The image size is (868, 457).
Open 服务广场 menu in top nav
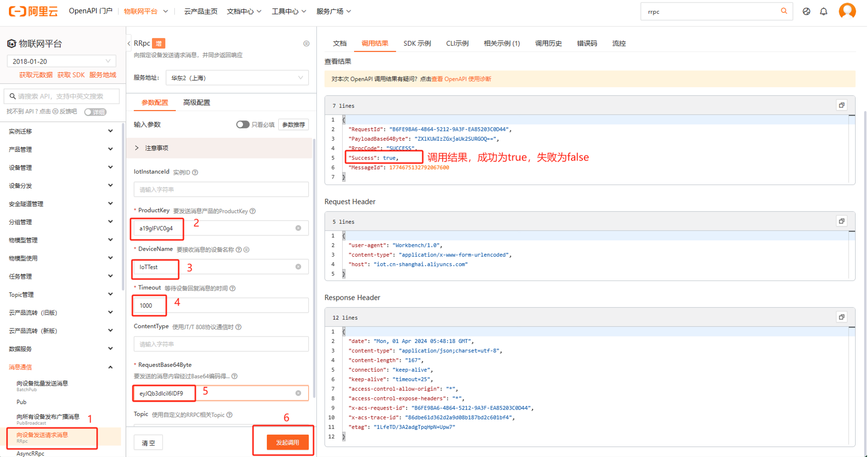[x=334, y=11]
